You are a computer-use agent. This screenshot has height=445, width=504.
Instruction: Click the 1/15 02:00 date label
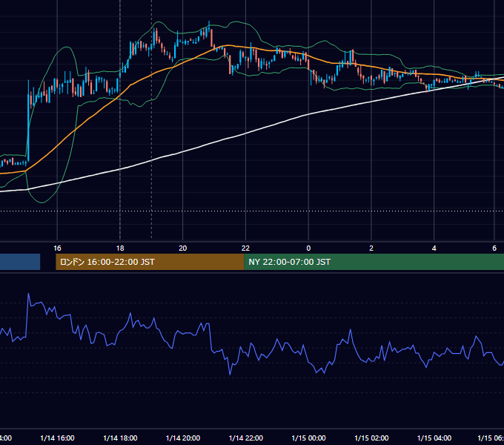pyautogui.click(x=371, y=438)
